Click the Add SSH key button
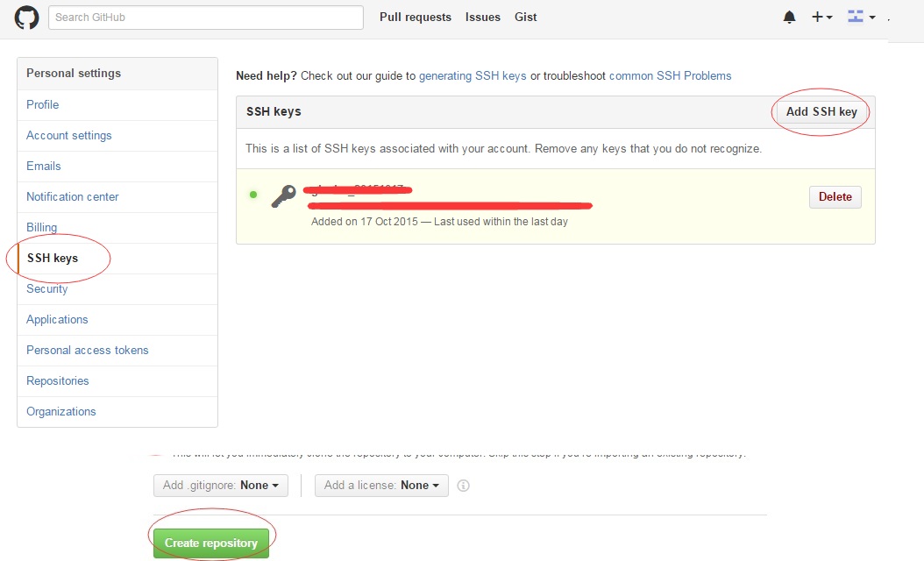This screenshot has height=561, width=924. [x=821, y=112]
